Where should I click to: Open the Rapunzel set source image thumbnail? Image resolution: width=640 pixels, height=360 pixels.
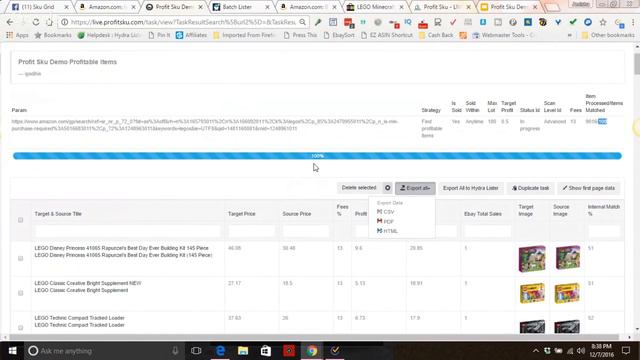[x=567, y=258]
